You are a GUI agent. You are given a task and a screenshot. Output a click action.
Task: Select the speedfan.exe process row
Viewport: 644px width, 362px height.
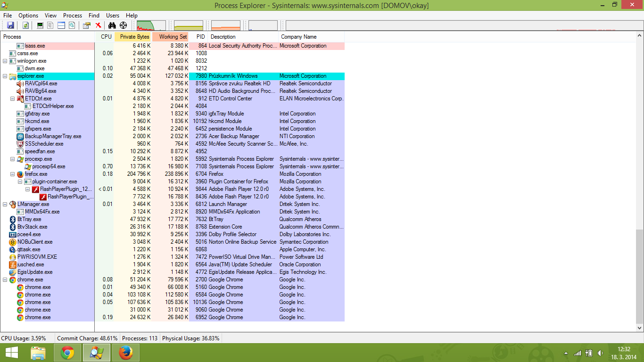[40, 151]
